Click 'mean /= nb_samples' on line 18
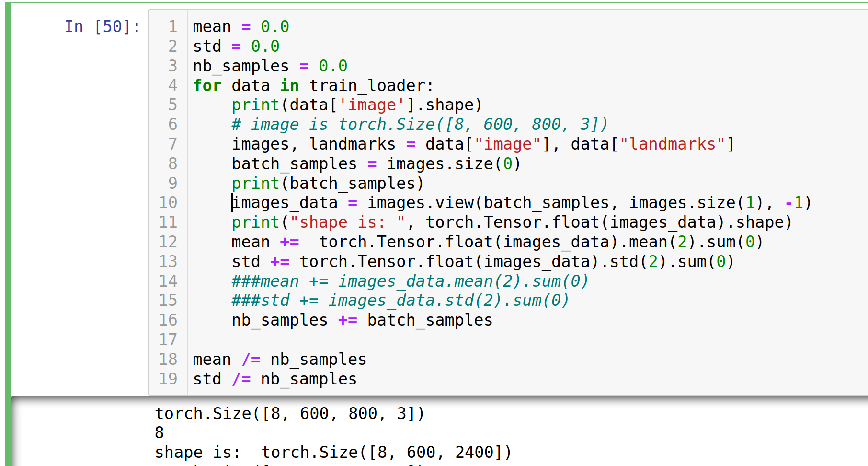 (279, 360)
